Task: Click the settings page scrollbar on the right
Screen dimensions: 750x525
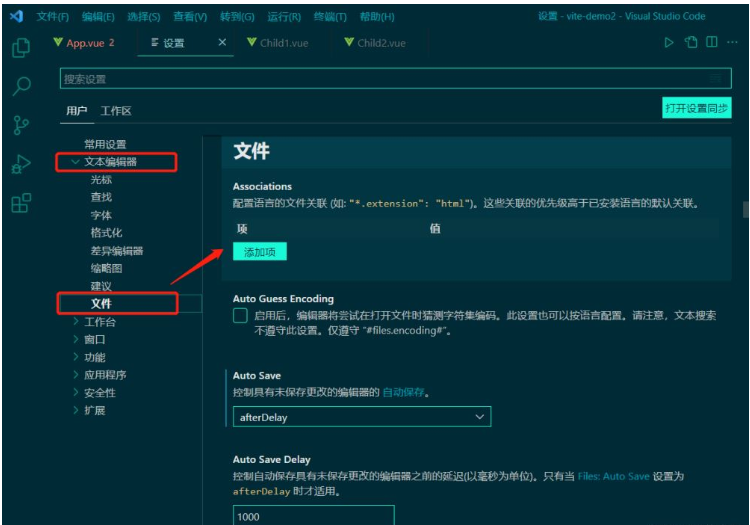Action: coord(745,209)
